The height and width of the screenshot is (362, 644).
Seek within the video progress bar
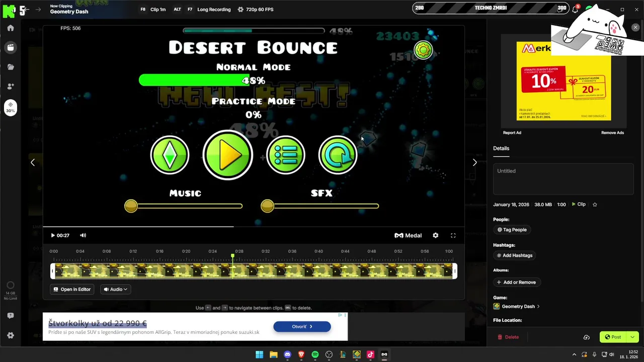point(254,226)
